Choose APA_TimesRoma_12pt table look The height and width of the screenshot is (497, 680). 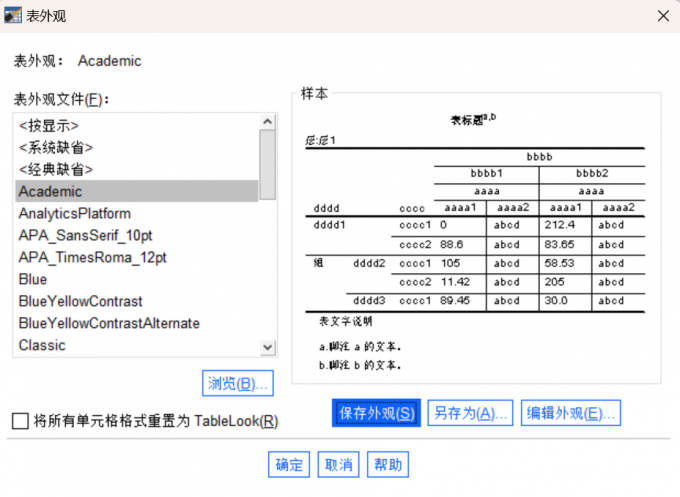click(x=137, y=257)
